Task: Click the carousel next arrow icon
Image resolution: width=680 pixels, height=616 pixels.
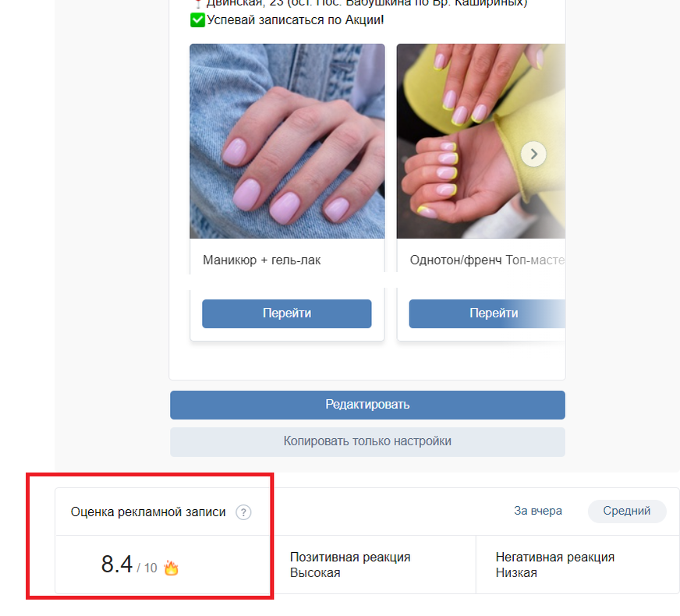Action: [x=533, y=154]
